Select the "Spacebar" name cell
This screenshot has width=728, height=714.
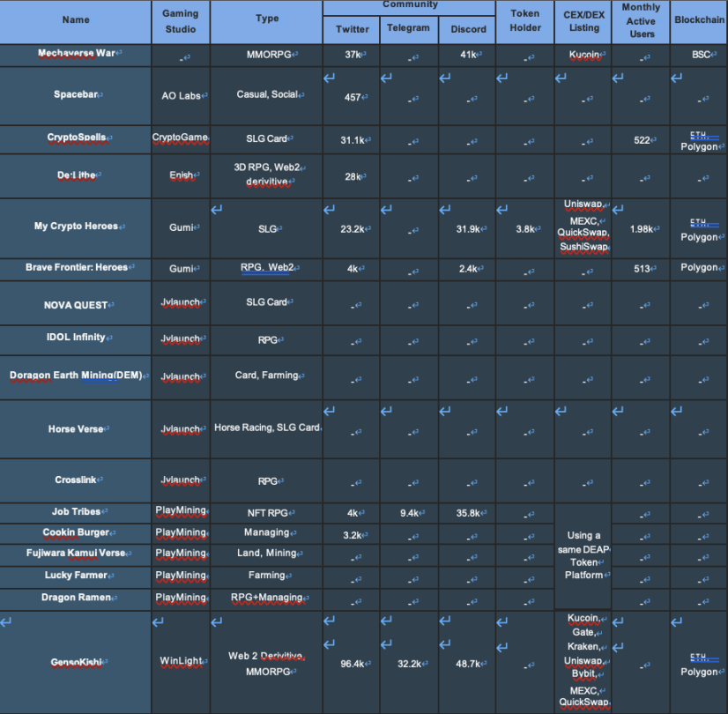coord(76,94)
